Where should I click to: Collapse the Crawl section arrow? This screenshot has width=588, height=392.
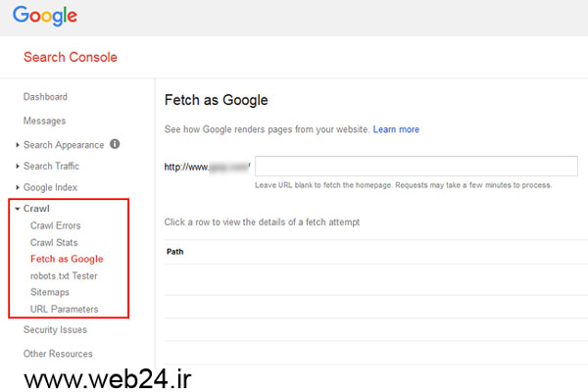[x=18, y=209]
